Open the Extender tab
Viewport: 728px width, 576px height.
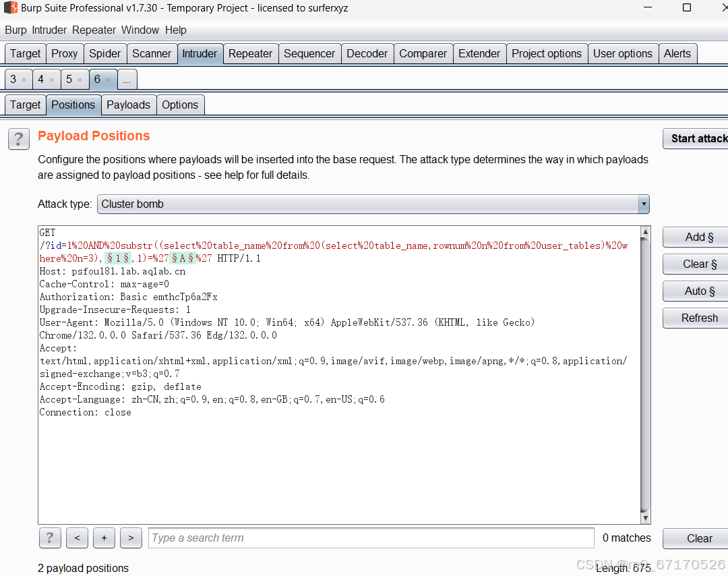479,54
